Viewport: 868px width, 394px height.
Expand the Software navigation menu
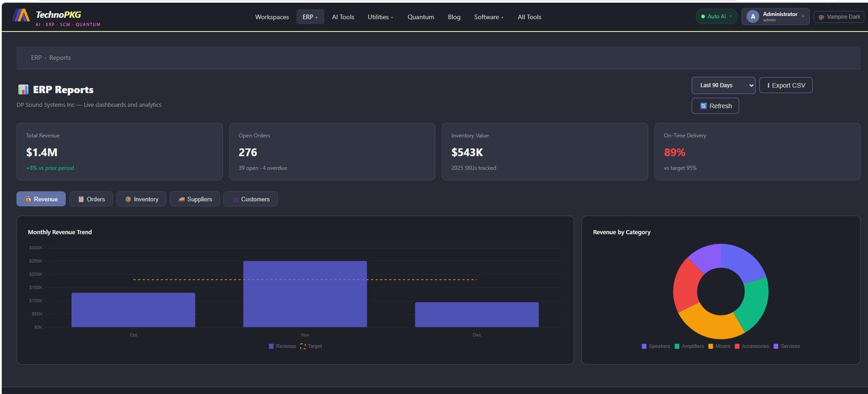[489, 17]
